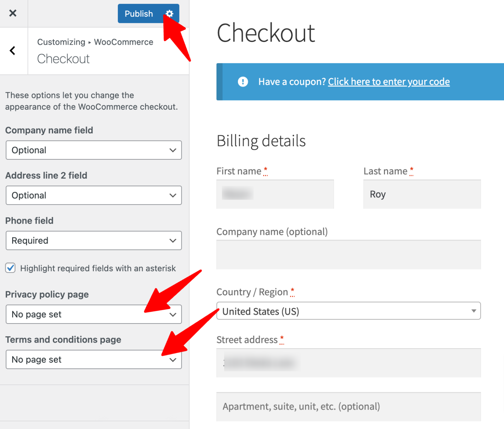Select WooCommerce in the breadcrumb path
Image resolution: width=504 pixels, height=429 pixels.
tap(123, 42)
